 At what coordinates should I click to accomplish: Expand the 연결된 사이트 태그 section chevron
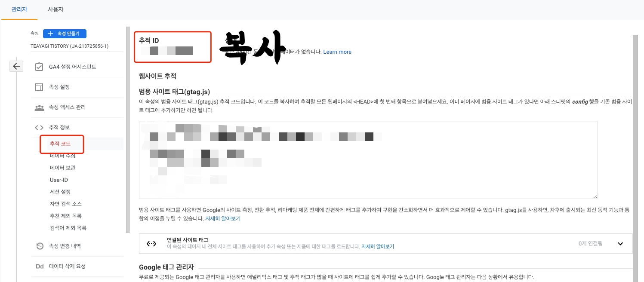(x=620, y=243)
